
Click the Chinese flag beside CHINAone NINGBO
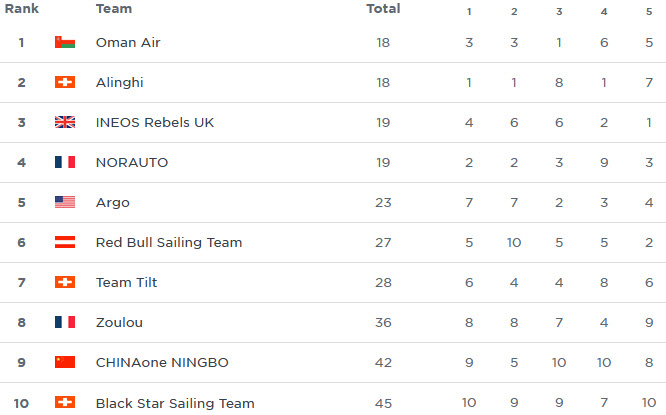coord(65,362)
